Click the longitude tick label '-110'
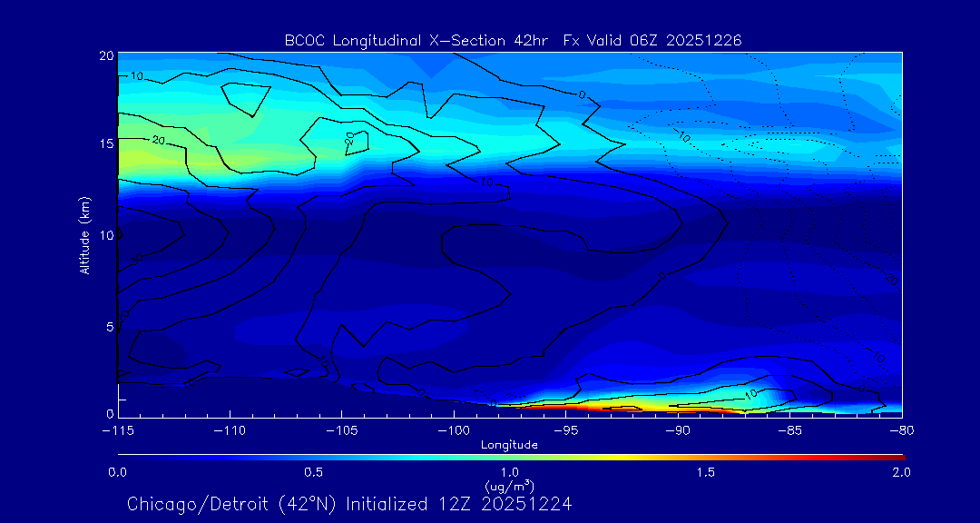The image size is (980, 523). [x=230, y=431]
